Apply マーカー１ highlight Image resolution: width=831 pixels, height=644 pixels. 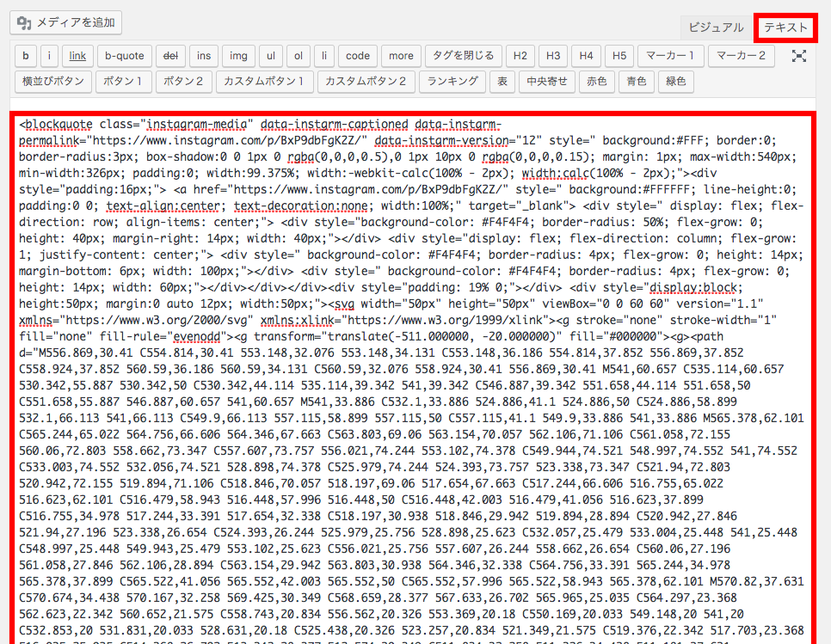(670, 56)
